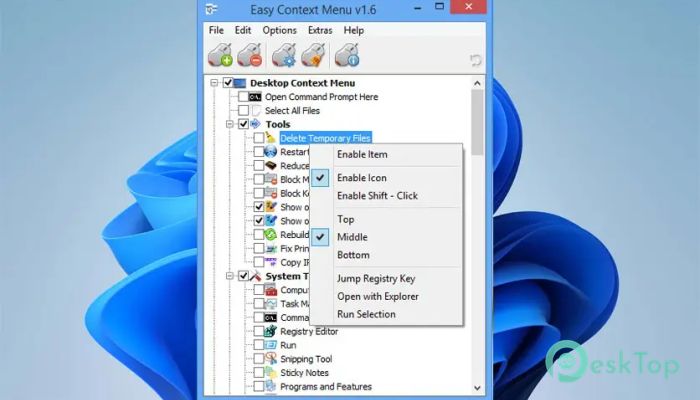This screenshot has width=700, height=400.
Task: Click the blue arrow icon beside Tools
Action: coord(255,124)
